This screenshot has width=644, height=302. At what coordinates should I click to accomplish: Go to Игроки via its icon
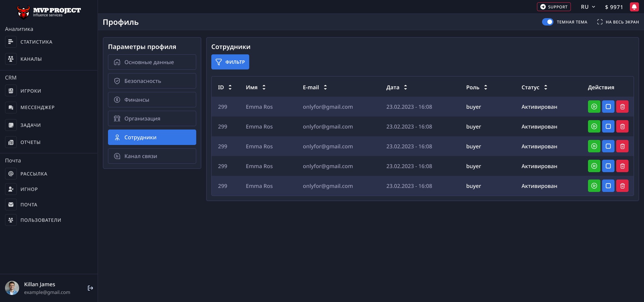point(11,91)
